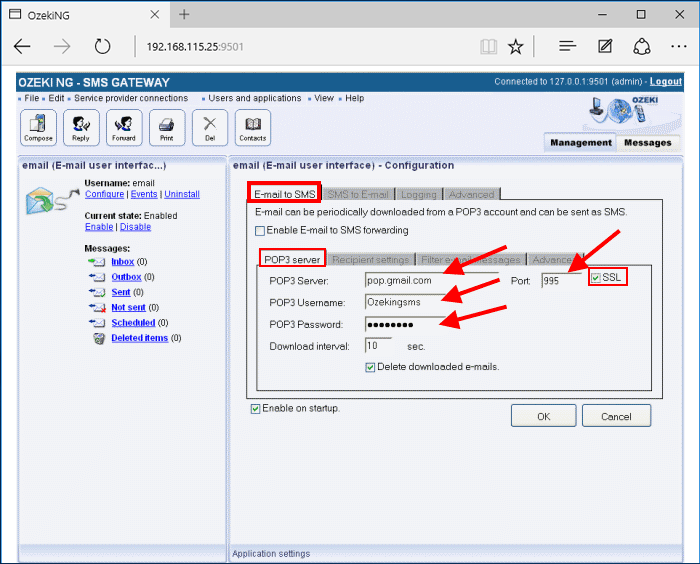Add page to favorites with the star icon
The image size is (700, 564).
pos(516,46)
